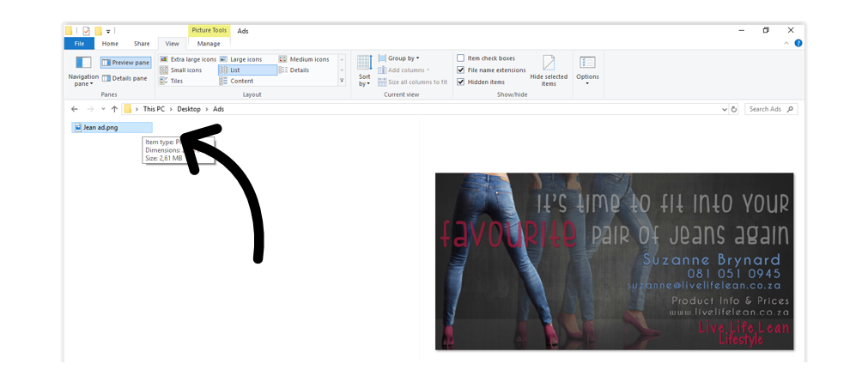Open the Options dropdown

click(x=587, y=71)
